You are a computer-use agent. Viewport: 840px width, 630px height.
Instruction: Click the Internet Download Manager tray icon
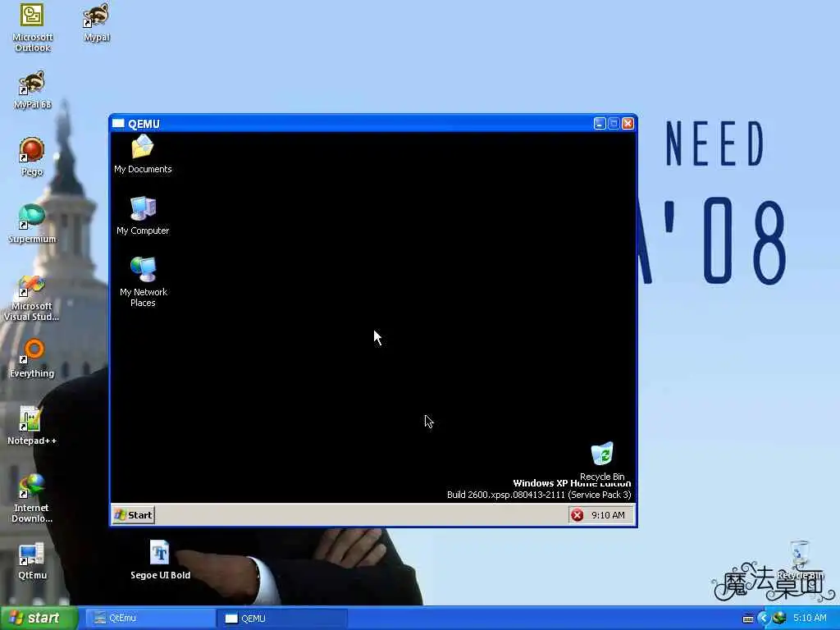click(779, 618)
